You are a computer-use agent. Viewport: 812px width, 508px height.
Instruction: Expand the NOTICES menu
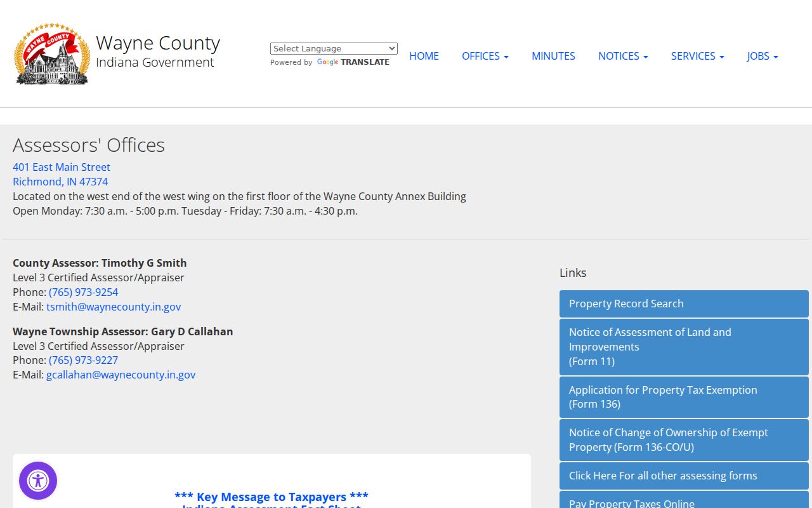623,56
